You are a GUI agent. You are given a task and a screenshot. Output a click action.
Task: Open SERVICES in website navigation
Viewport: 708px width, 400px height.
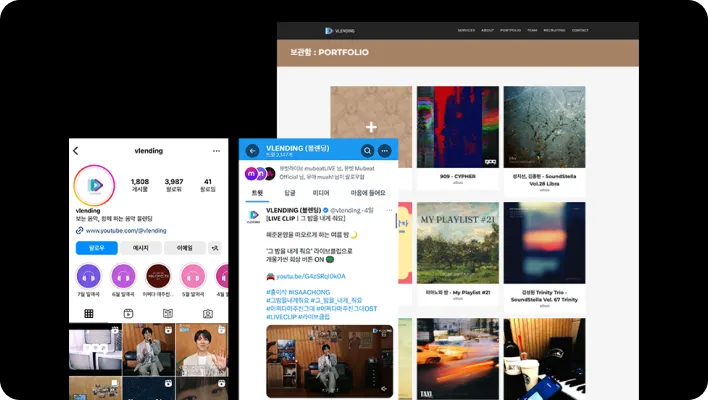click(466, 31)
